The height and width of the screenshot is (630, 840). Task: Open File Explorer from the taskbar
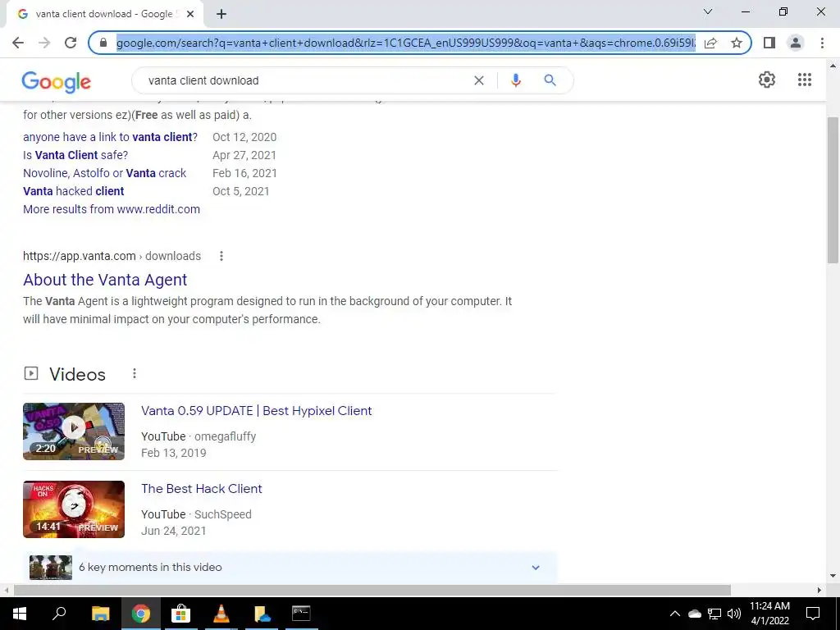(x=100, y=614)
